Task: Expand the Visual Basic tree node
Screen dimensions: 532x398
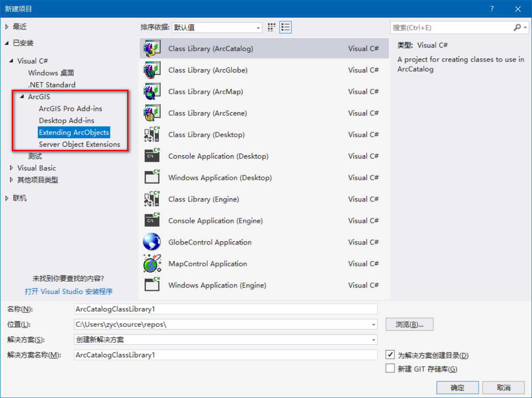Action: click(11, 168)
